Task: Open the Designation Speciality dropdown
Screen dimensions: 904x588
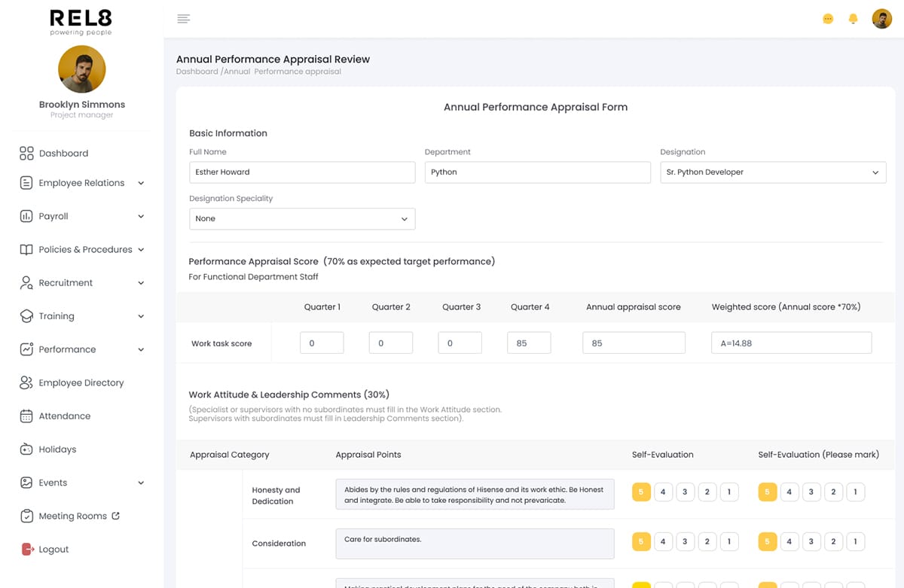Action: pos(301,219)
